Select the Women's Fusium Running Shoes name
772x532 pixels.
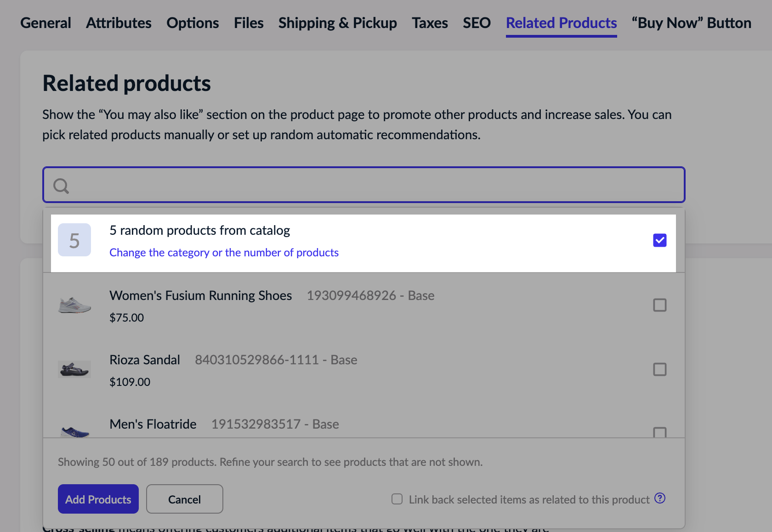coord(201,295)
